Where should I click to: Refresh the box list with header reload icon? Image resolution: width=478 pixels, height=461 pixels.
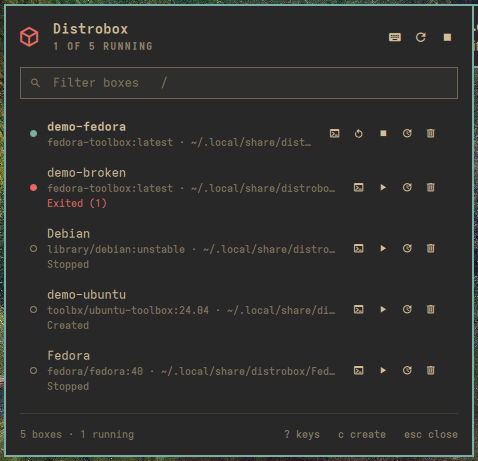[421, 37]
